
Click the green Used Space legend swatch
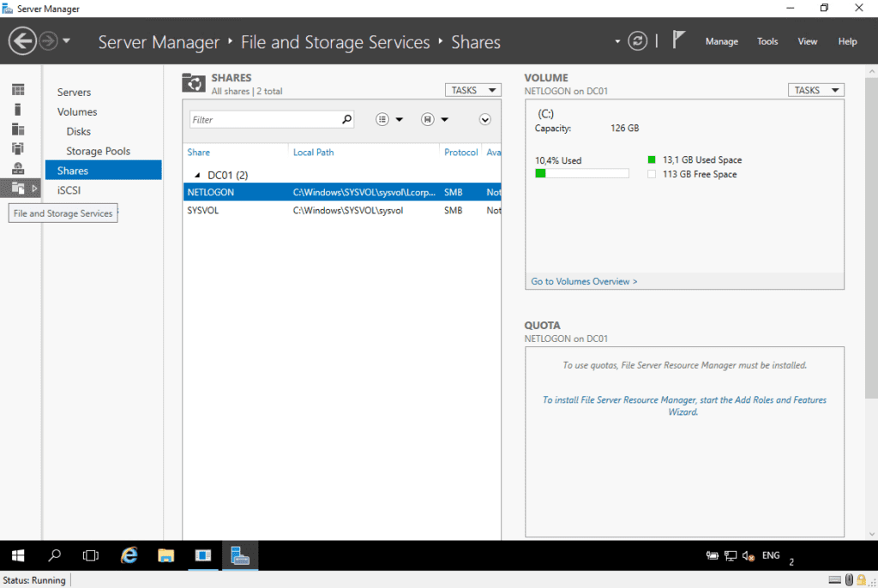point(652,159)
